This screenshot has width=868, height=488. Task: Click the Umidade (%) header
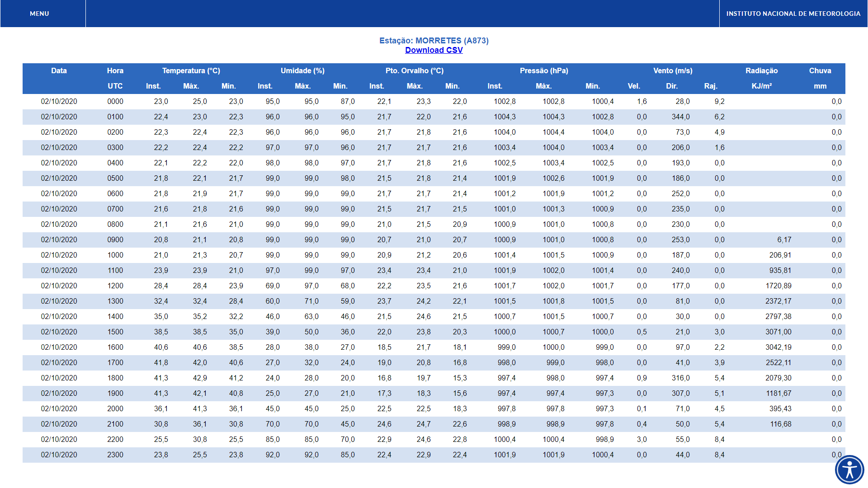pyautogui.click(x=302, y=70)
